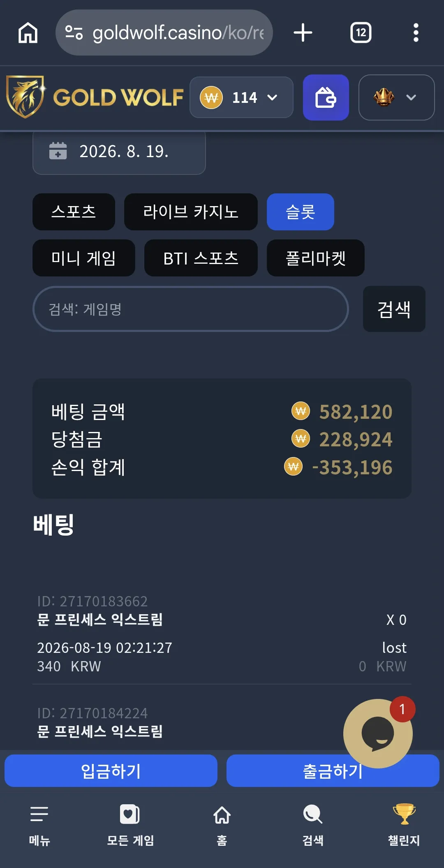
Task: Open the live chat bubble
Action: [378, 733]
